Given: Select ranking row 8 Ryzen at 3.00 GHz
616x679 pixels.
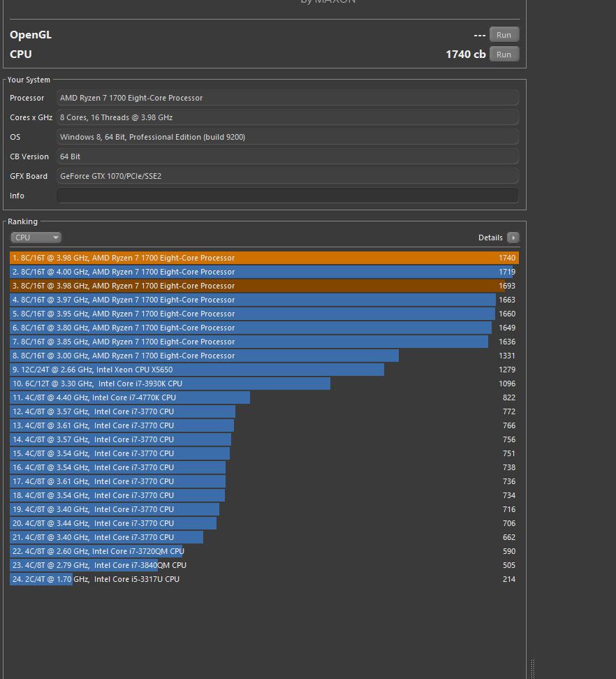Looking at the screenshot, I should (264, 356).
